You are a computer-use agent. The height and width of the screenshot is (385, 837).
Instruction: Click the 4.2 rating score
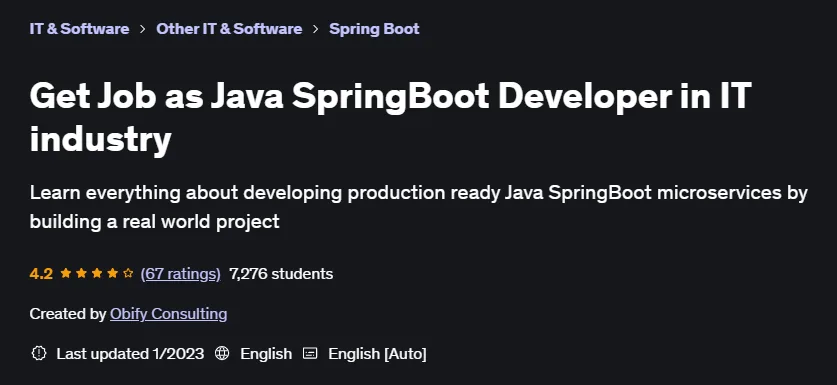point(41,274)
